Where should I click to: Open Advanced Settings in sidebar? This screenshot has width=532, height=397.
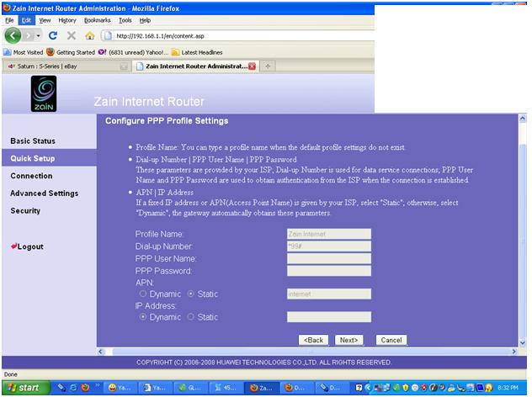pyautogui.click(x=44, y=193)
